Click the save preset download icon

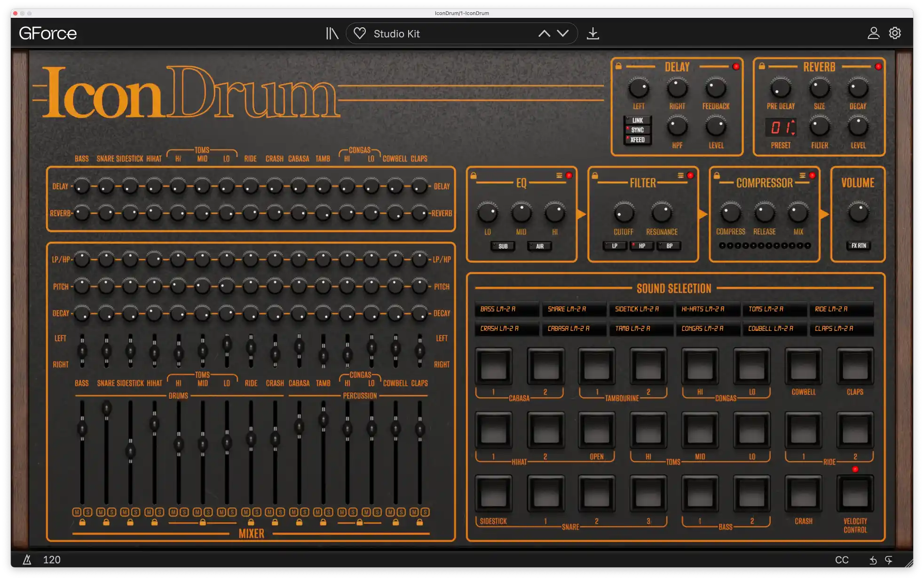point(593,33)
